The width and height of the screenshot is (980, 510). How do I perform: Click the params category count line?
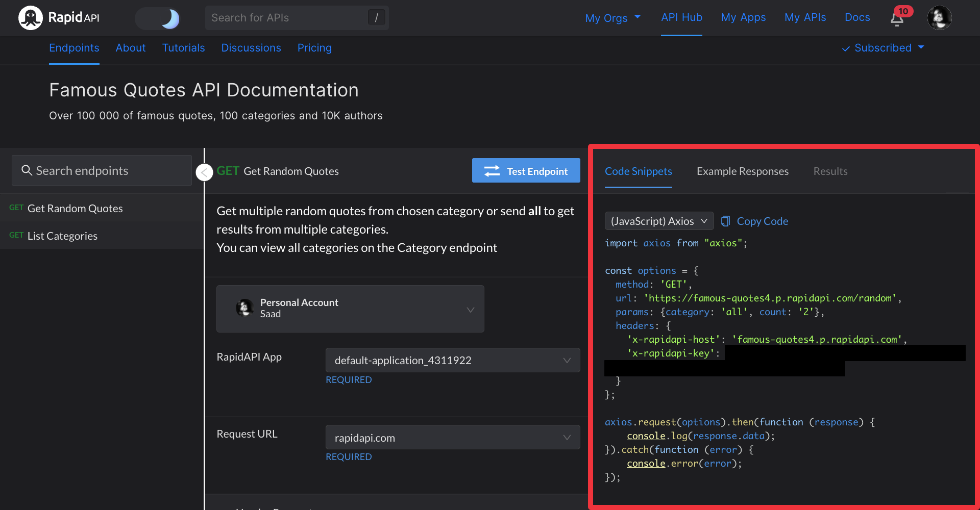pyautogui.click(x=720, y=312)
